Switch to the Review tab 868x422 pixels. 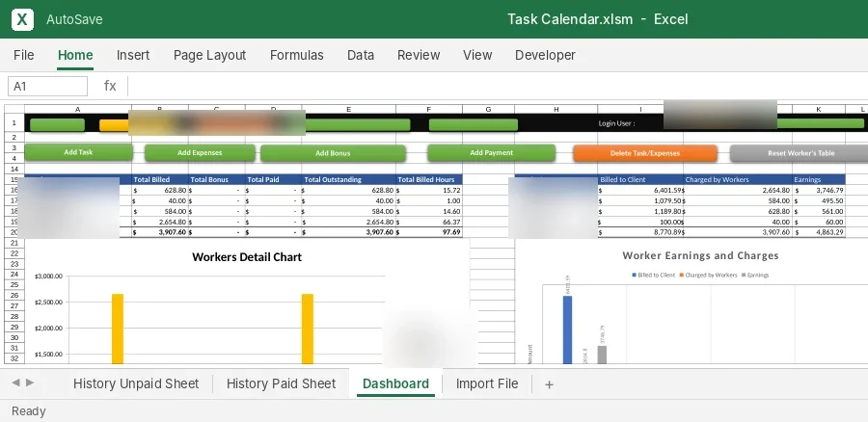(419, 55)
